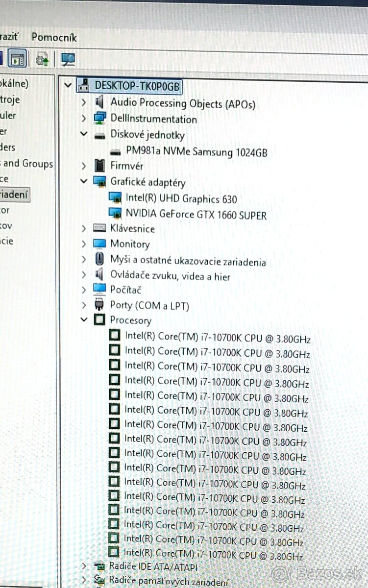Select 'NVIDIA GeForce GTX 1660 SUPER' entry
This screenshot has height=588, width=368.
[196, 214]
